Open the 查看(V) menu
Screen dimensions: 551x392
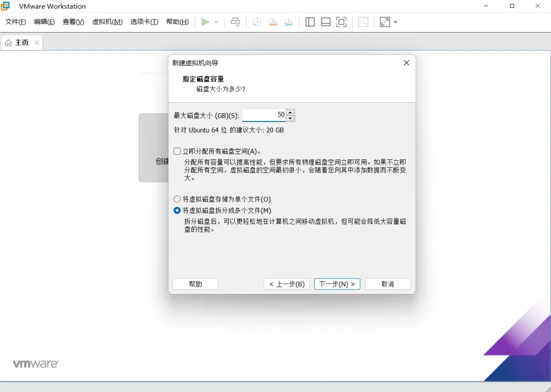(73, 22)
